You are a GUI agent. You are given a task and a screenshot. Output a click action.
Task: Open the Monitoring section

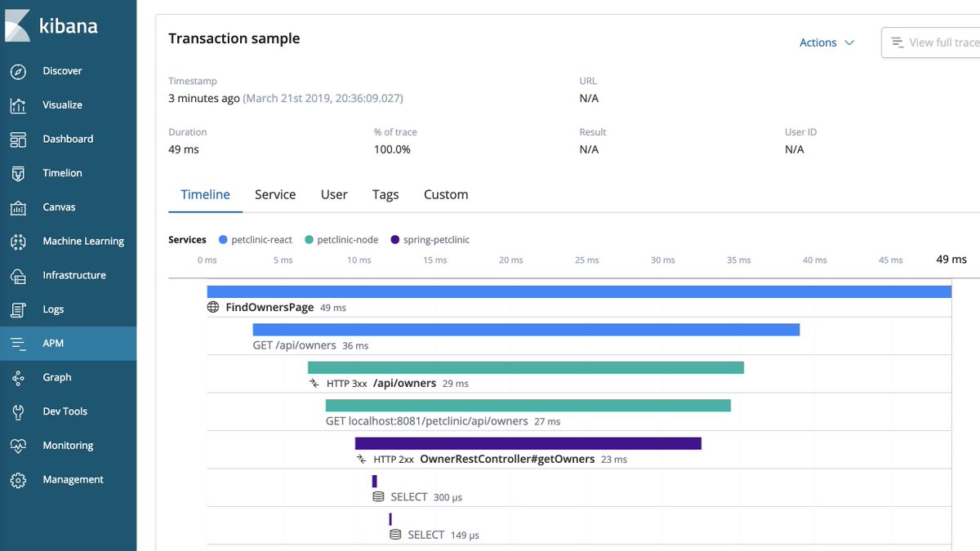pos(18,445)
